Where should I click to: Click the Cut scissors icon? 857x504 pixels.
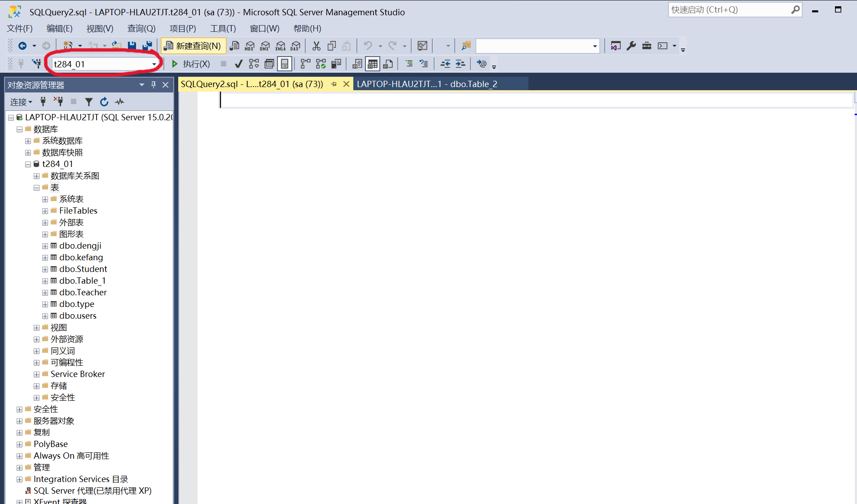(x=316, y=46)
